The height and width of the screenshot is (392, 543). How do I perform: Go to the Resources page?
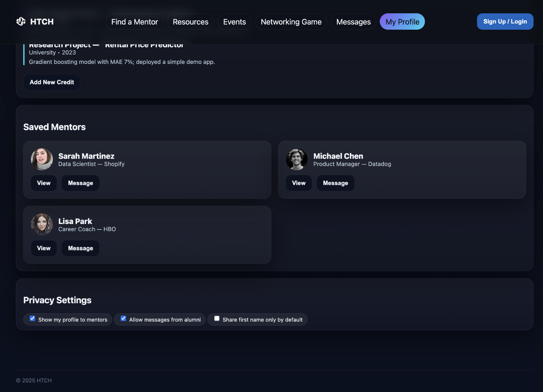click(x=190, y=22)
